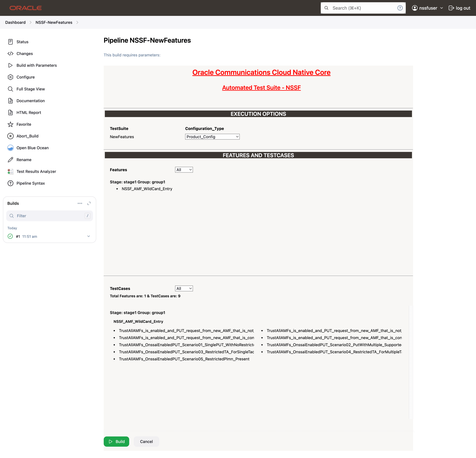The height and width of the screenshot is (458, 476).
Task: Click the Cancel button
Action: pos(146,441)
